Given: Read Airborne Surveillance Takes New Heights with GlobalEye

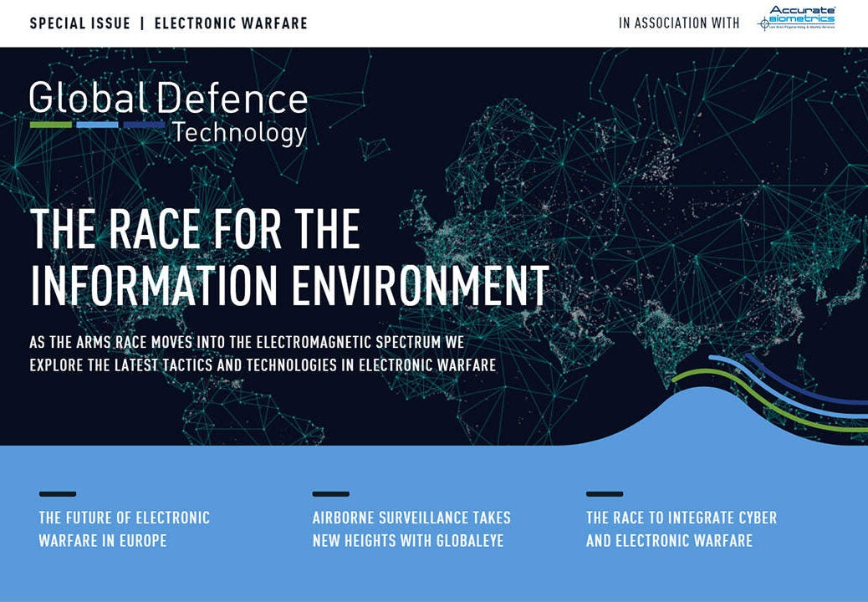Looking at the screenshot, I should 411,529.
